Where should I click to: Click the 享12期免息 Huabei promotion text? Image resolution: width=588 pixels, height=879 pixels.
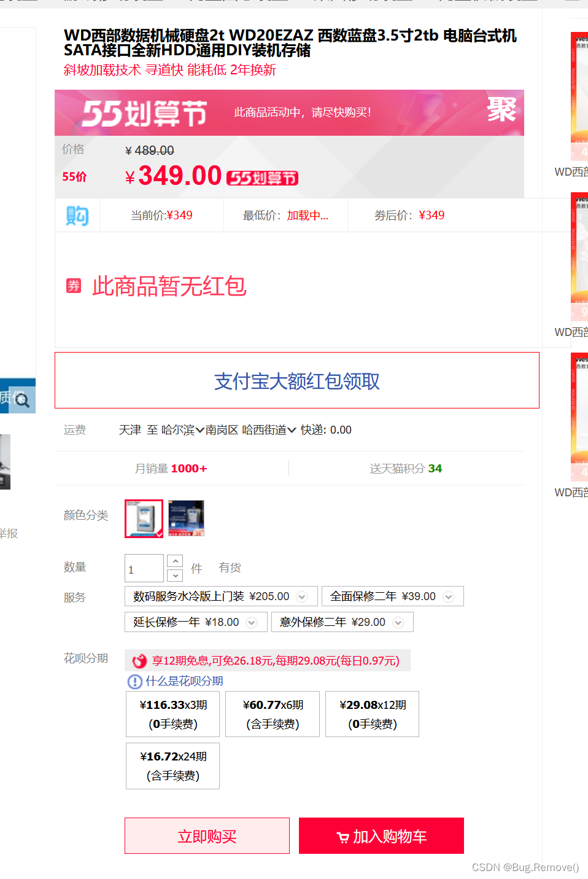coord(276,661)
